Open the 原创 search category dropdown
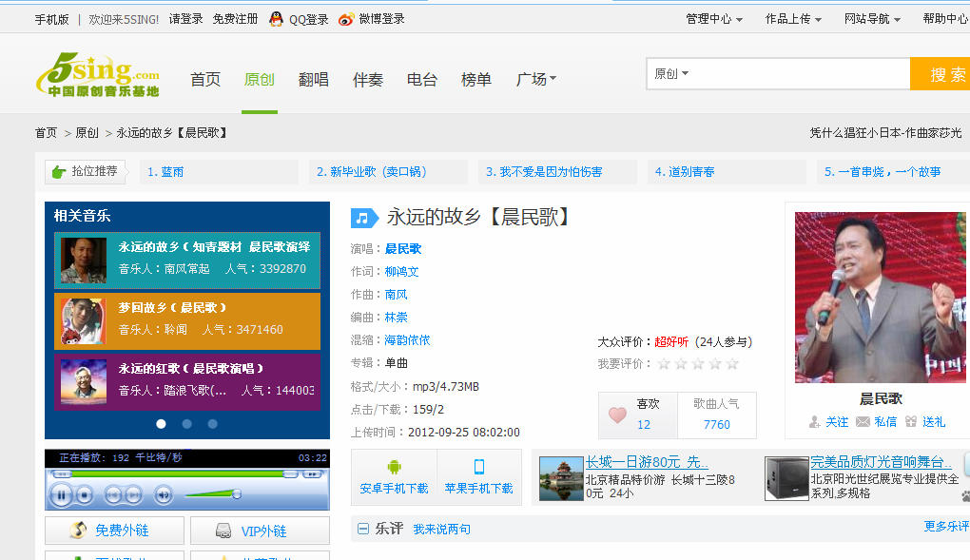 pos(671,73)
